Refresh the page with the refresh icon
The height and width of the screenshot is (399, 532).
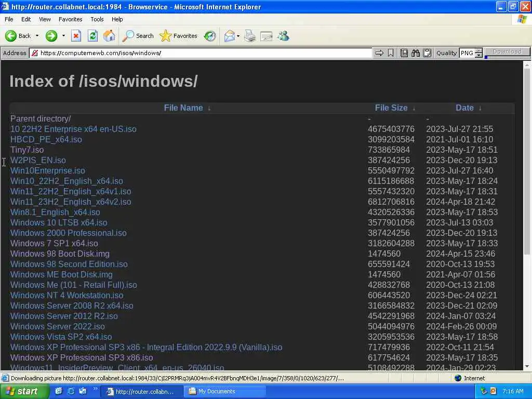click(x=92, y=36)
